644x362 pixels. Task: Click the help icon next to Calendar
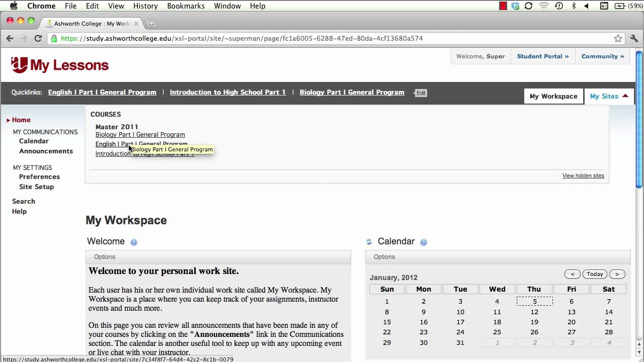pyautogui.click(x=424, y=242)
